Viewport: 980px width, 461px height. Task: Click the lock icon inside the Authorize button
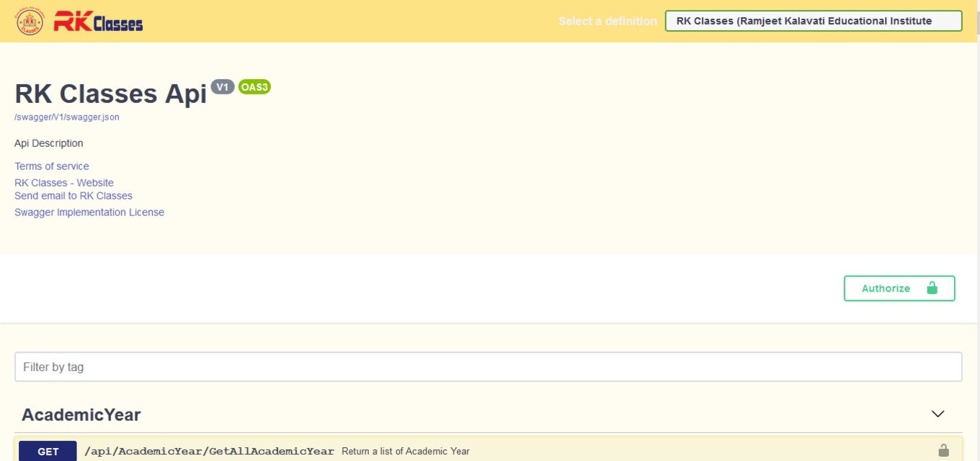(932, 288)
